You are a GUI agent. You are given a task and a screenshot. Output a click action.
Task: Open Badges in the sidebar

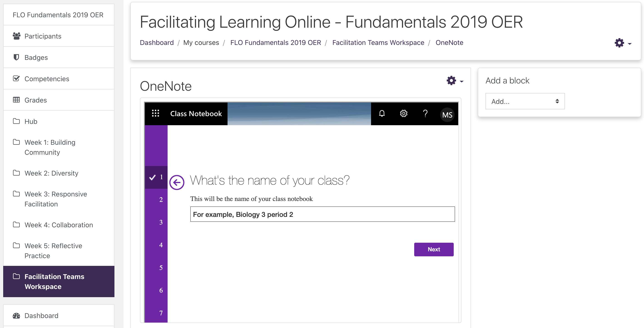[36, 57]
